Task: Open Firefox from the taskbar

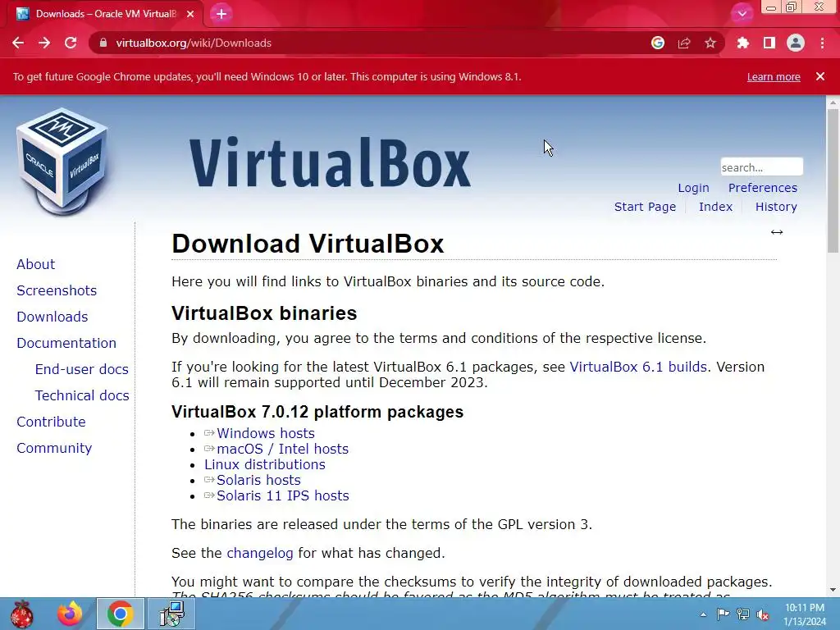Action: (x=70, y=614)
